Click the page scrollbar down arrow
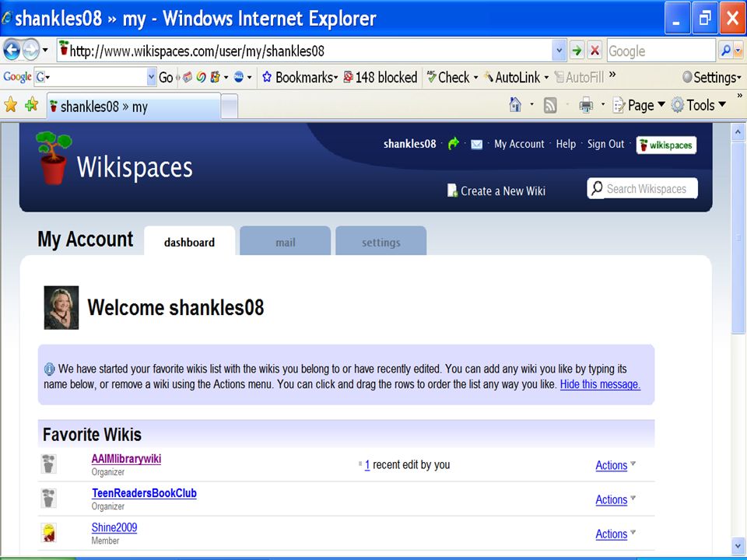Image resolution: width=747 pixels, height=560 pixels. (x=738, y=546)
